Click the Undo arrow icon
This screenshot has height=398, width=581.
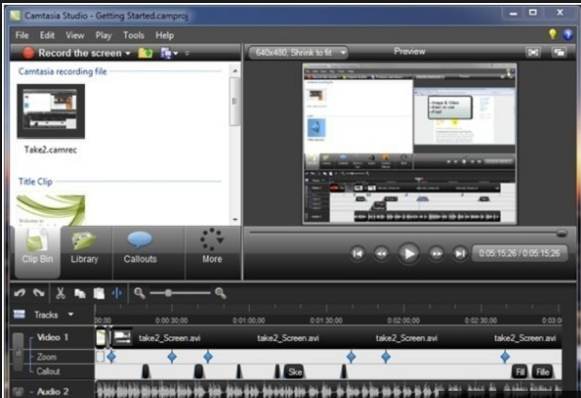[19, 293]
